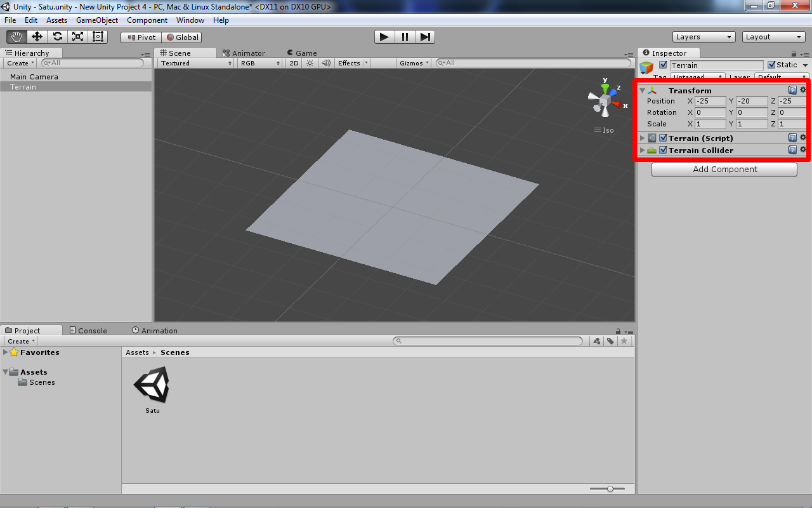
Task: Select the Hand tool
Action: pos(16,37)
